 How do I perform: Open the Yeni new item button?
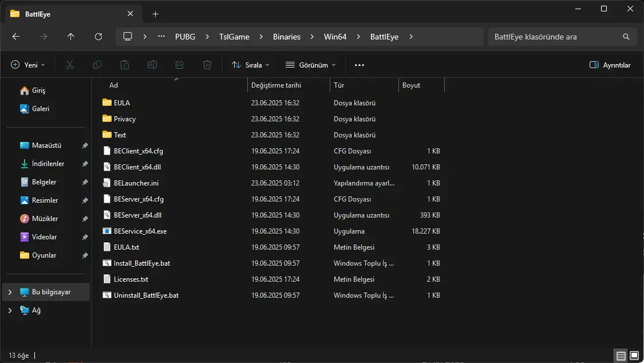pos(28,65)
